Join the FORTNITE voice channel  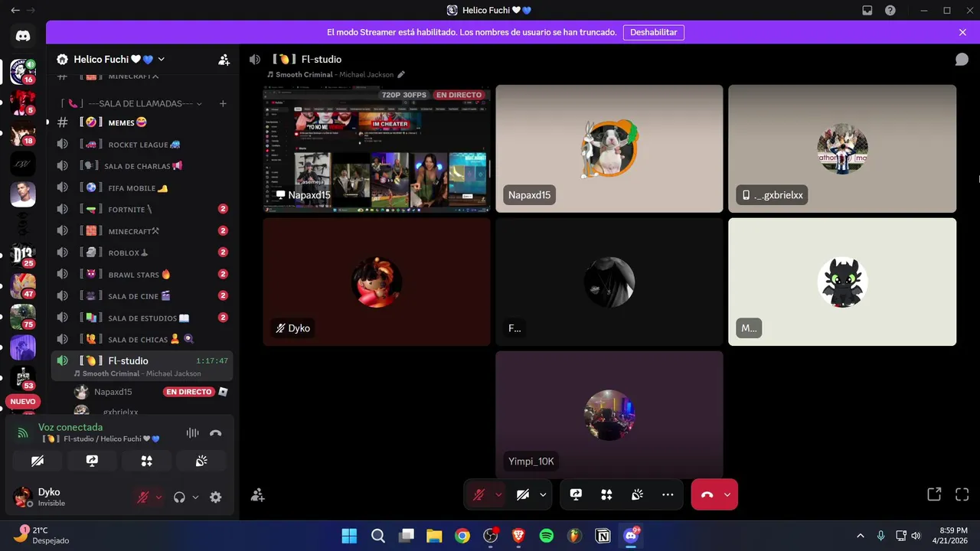pos(142,209)
